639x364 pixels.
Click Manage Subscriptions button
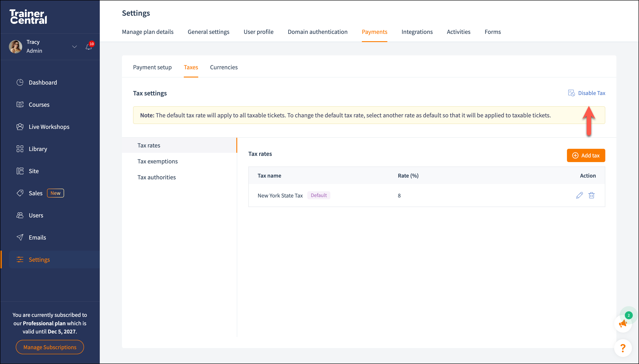pyautogui.click(x=50, y=347)
